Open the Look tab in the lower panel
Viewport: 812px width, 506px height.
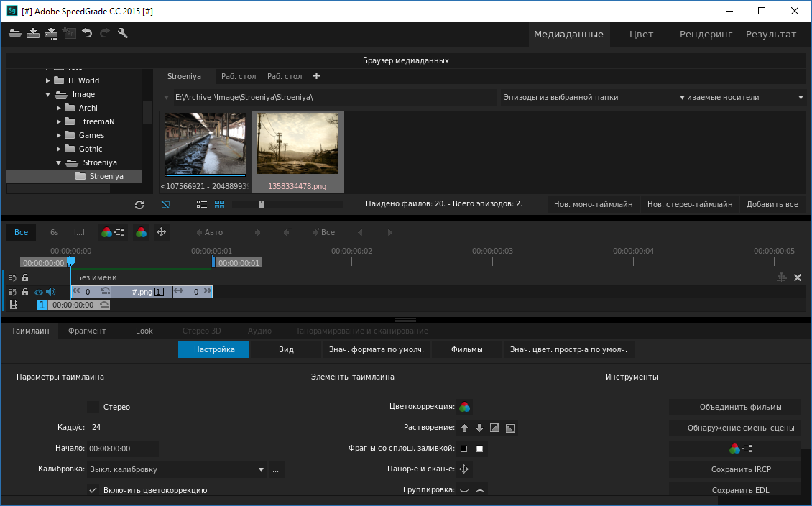pyautogui.click(x=144, y=331)
